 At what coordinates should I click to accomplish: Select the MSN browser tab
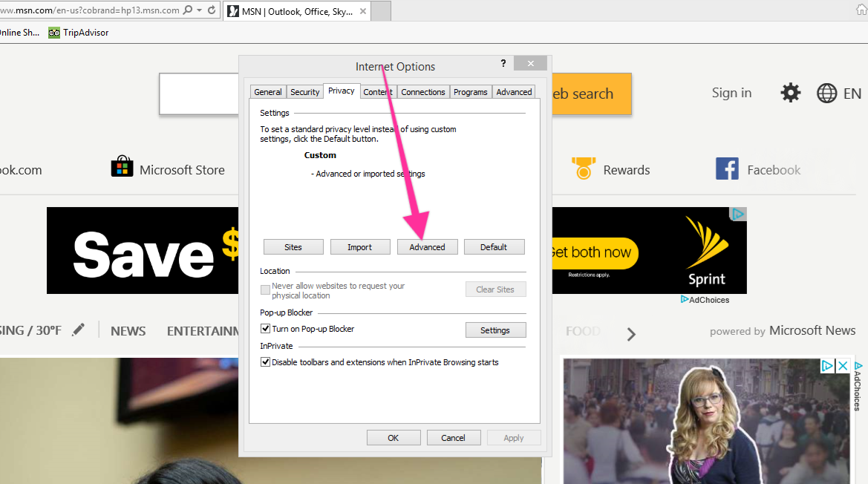298,11
